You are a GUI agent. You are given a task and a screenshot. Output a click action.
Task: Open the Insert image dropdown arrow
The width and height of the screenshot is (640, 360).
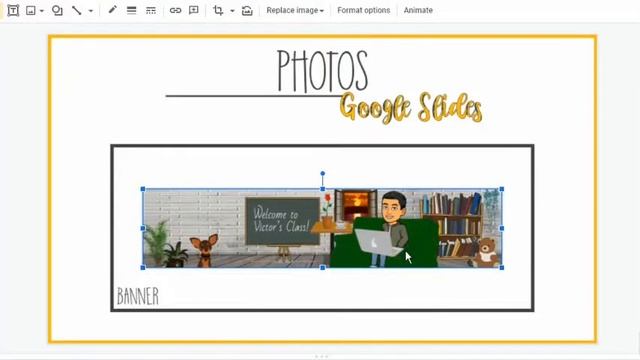pos(42,11)
